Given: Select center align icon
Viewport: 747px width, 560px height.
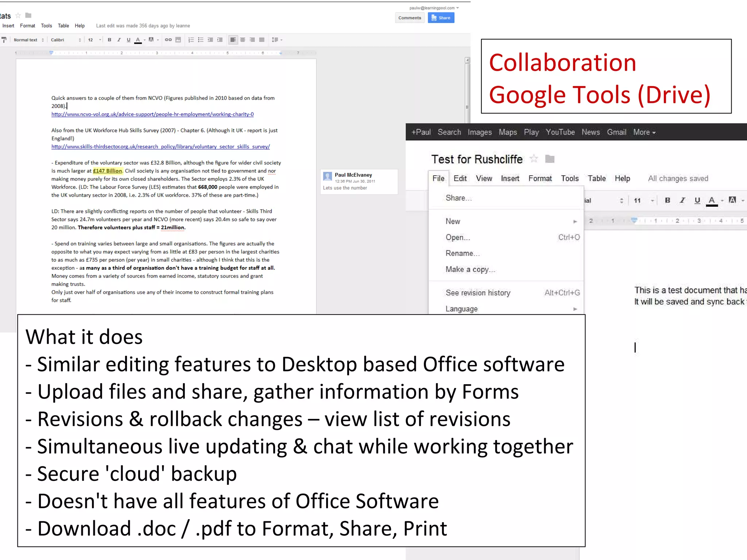Looking at the screenshot, I should [243, 40].
